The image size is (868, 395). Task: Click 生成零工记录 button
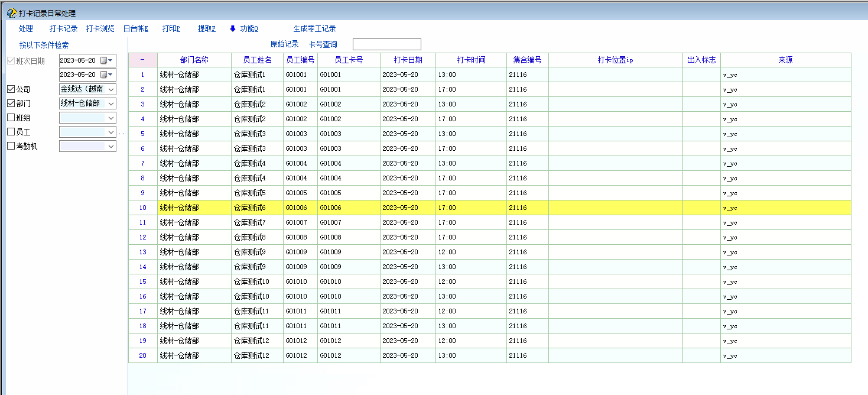pos(314,28)
